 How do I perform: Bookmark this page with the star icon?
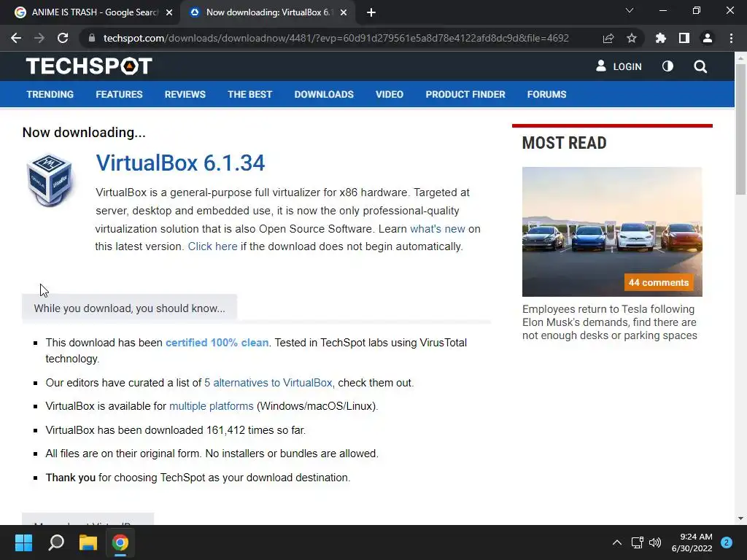[632, 38]
